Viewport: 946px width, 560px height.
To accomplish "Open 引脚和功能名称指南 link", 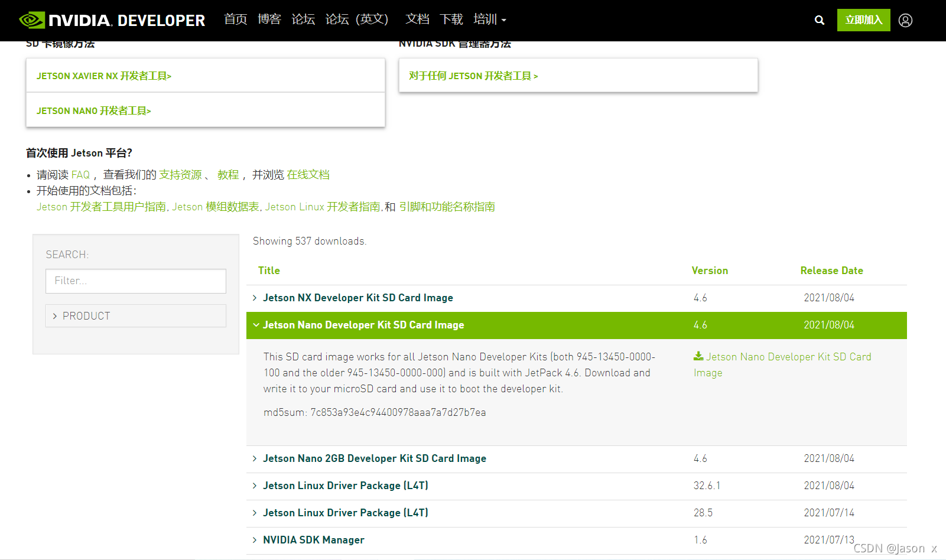I will coord(447,207).
